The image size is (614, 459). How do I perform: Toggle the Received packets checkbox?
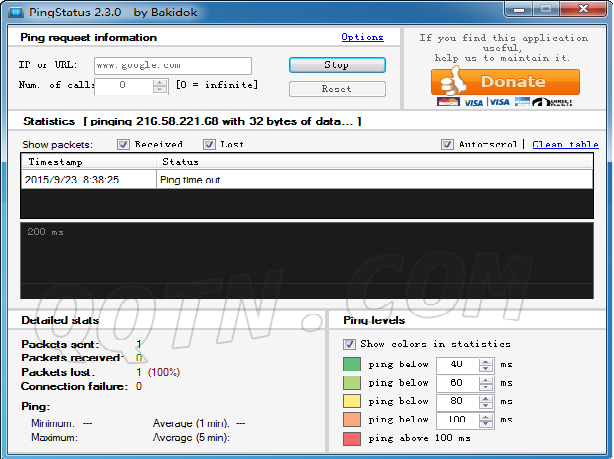click(x=124, y=144)
